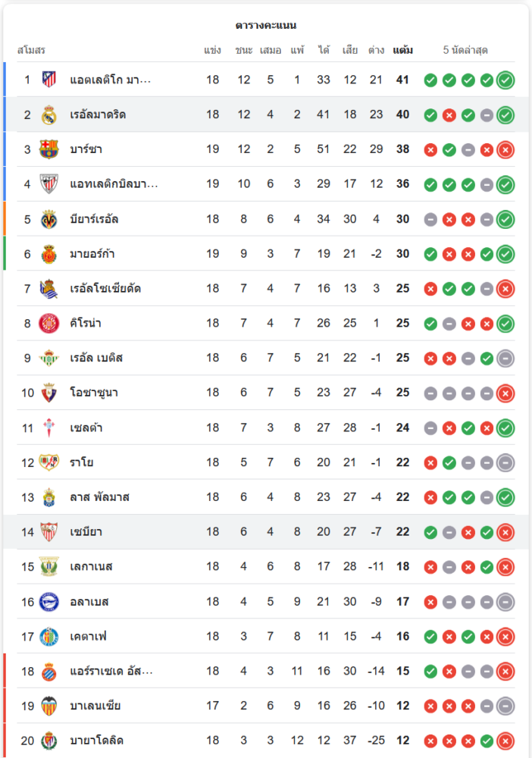Click the แต้ม points column header
Screen dimensions: 532x758
(403, 51)
